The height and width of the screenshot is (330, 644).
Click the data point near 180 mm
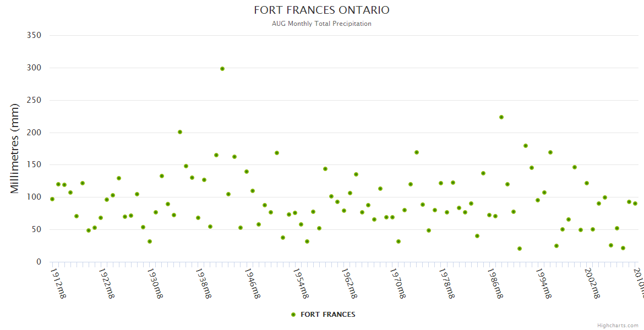[x=526, y=146]
